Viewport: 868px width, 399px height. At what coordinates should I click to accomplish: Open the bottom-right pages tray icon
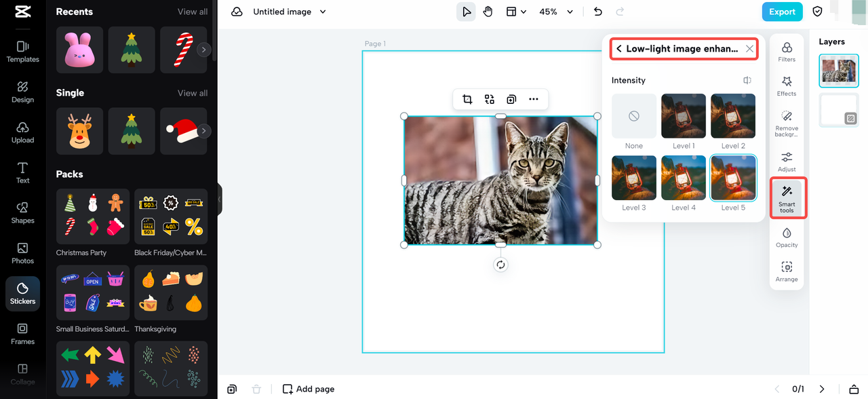point(854,389)
